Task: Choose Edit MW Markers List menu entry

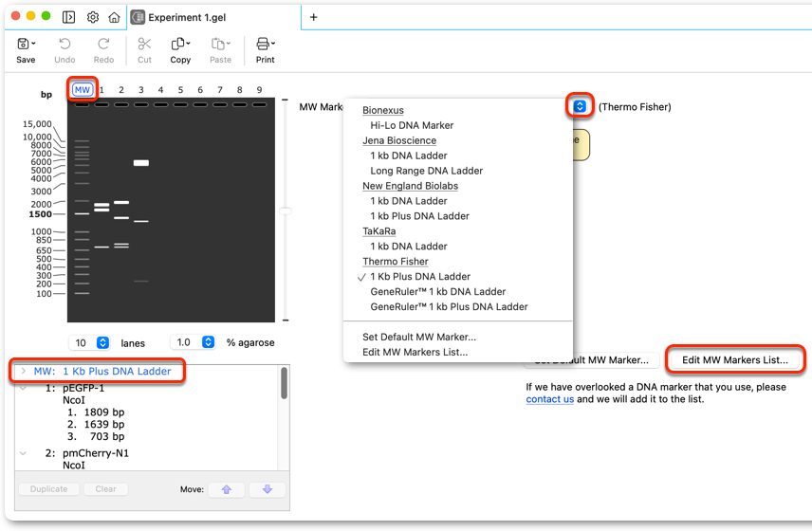Action: point(415,352)
